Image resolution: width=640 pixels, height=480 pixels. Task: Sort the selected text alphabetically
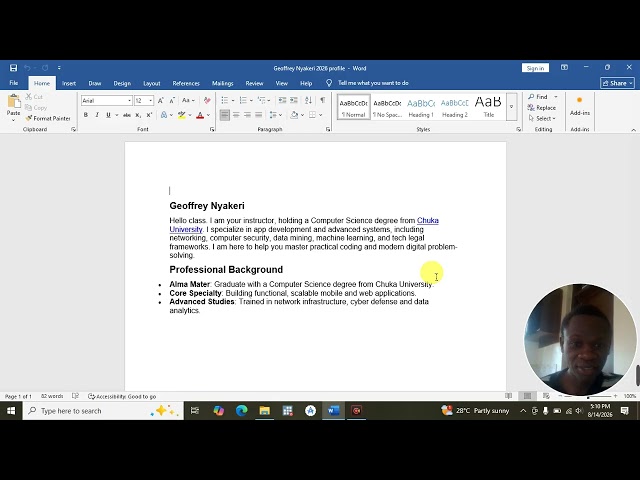(309, 100)
